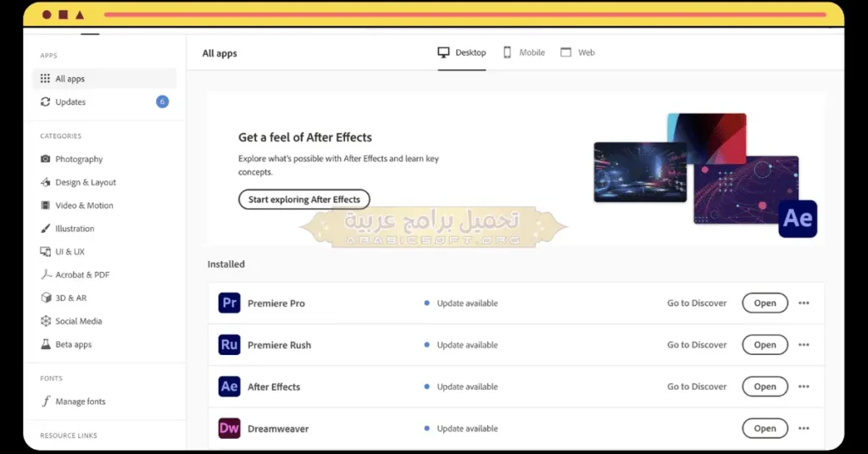Select the Design & Layout icon

coord(46,182)
